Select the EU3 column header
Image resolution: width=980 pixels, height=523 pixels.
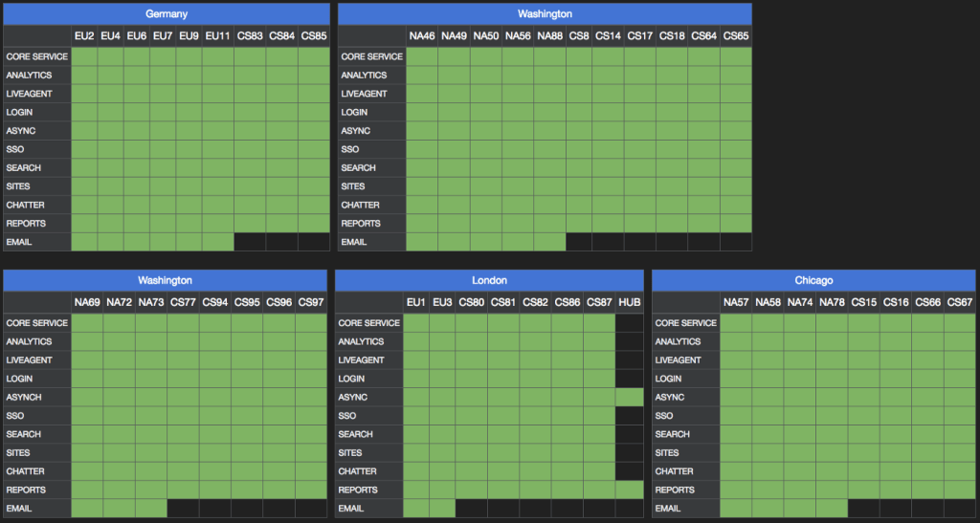[x=442, y=303]
